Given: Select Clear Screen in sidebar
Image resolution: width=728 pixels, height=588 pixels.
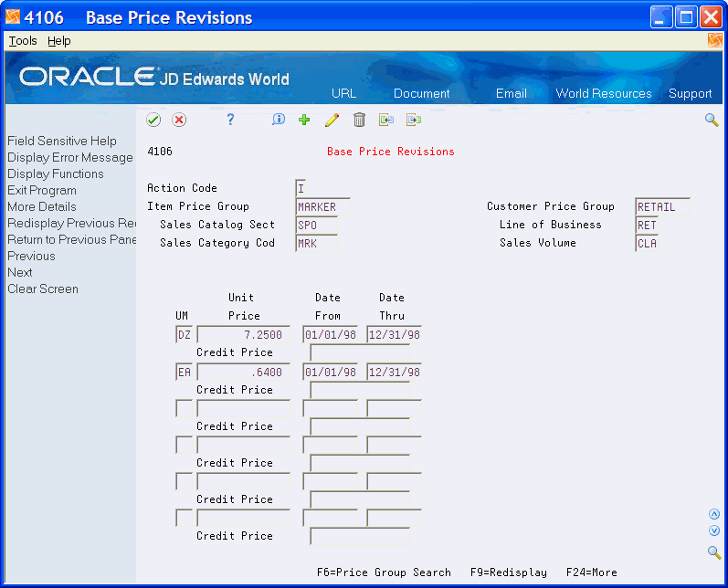Looking at the screenshot, I should [x=43, y=289].
